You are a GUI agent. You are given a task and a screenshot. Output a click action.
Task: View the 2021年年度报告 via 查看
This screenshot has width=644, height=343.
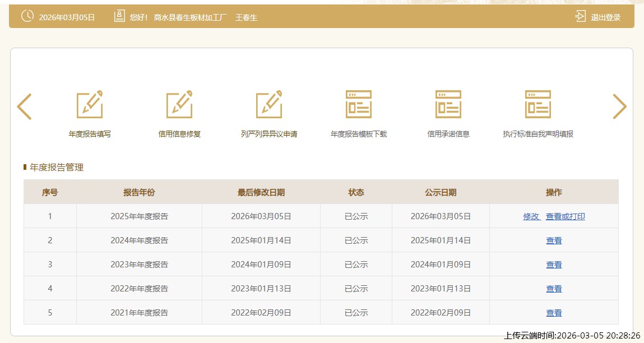pos(554,313)
